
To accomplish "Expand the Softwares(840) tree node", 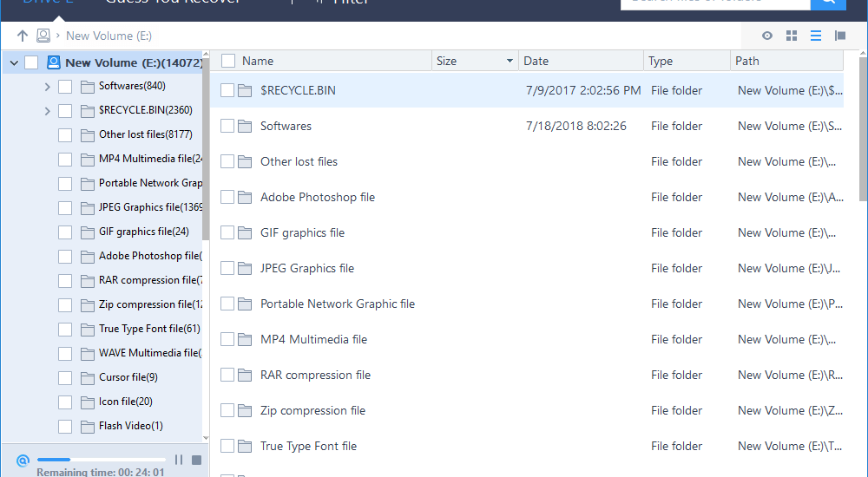I will point(47,87).
